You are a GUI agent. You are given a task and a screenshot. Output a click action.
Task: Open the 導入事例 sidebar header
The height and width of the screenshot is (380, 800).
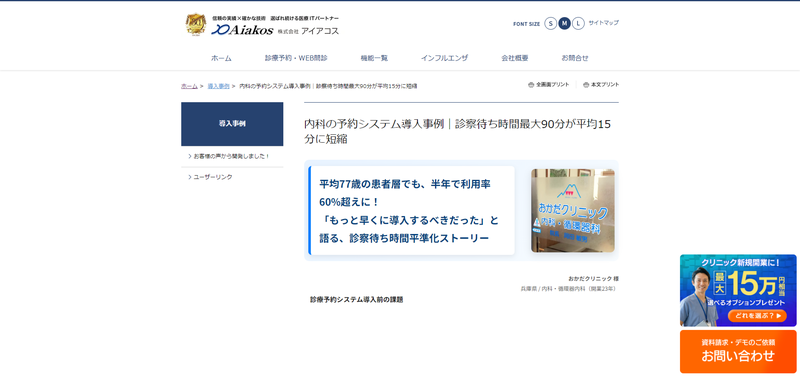[232, 124]
